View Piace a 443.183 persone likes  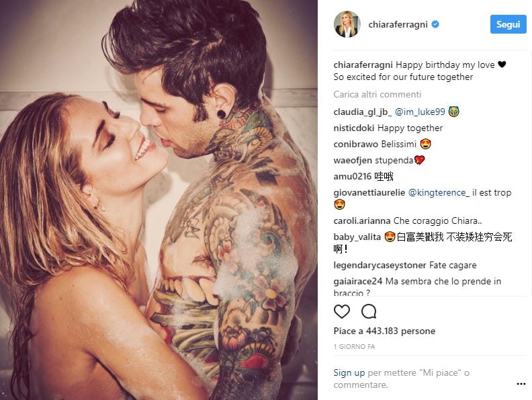[384, 331]
